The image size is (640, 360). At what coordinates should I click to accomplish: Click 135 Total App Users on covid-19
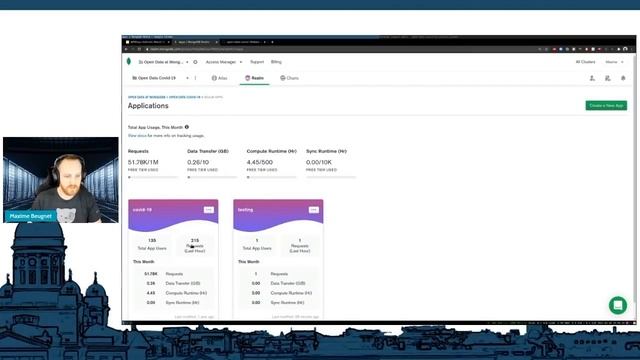(x=152, y=244)
